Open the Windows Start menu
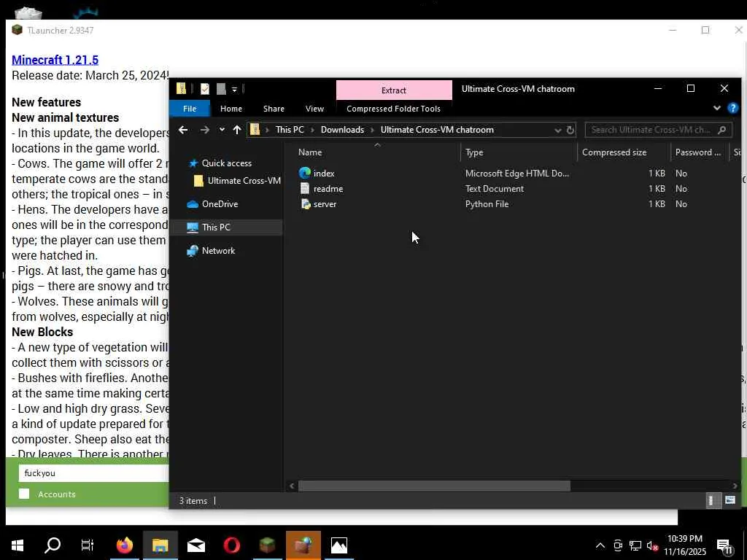This screenshot has width=747, height=560. click(x=18, y=545)
